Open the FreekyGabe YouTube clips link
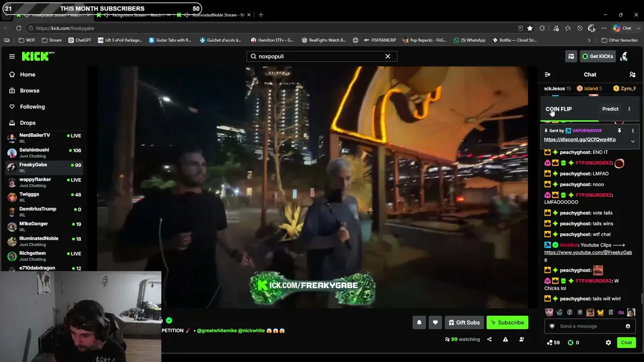Screen dimensions: 644x362 point(588,256)
